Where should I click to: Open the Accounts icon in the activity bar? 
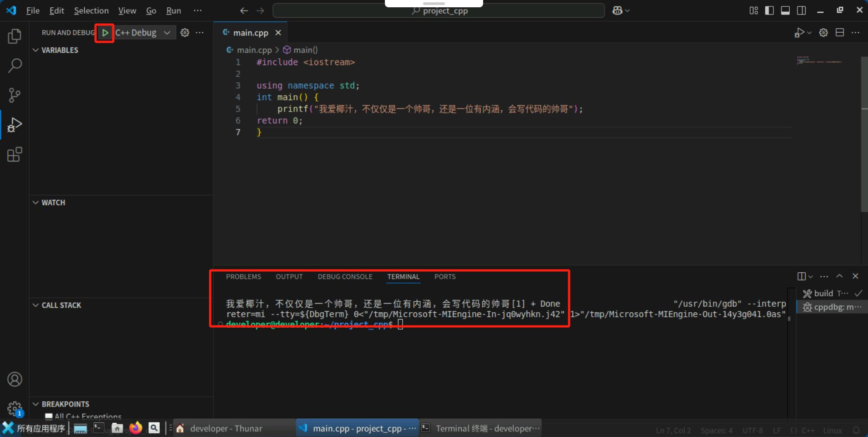pos(15,379)
